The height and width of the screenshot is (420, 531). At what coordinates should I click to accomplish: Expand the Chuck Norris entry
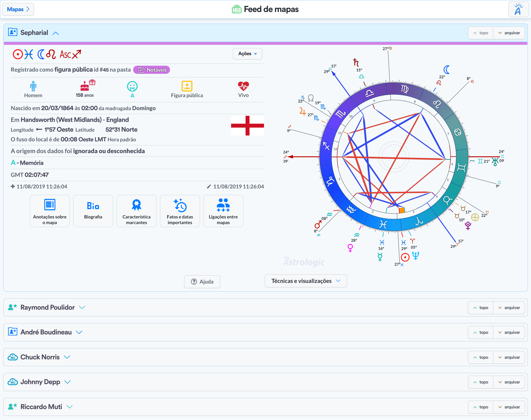click(67, 357)
